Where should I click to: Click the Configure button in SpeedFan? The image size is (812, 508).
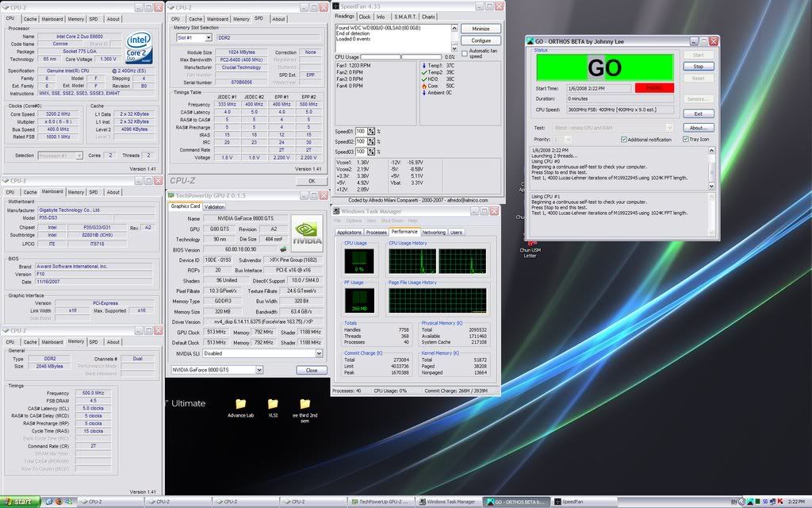[481, 40]
